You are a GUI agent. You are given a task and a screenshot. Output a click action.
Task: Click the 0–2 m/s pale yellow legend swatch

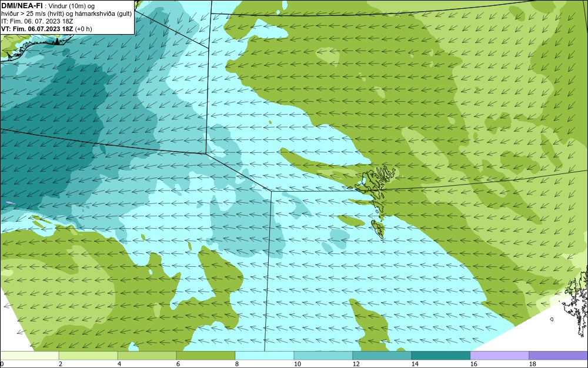click(29, 356)
